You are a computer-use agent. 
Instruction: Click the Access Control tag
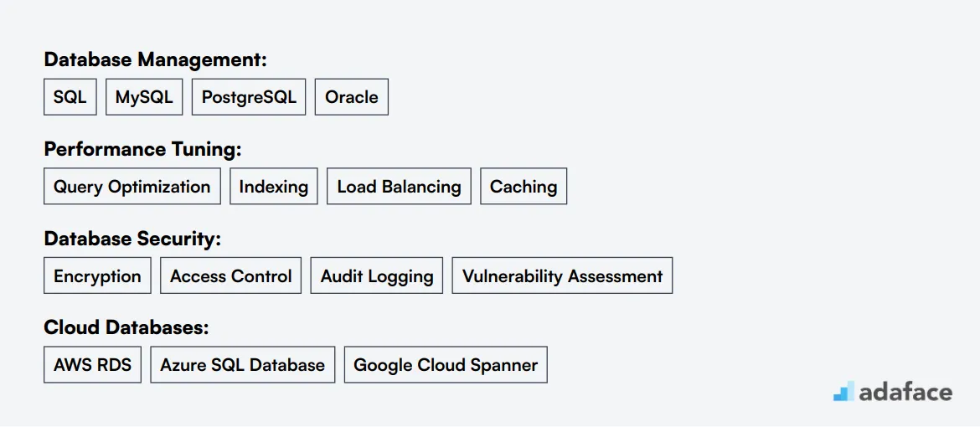230,275
